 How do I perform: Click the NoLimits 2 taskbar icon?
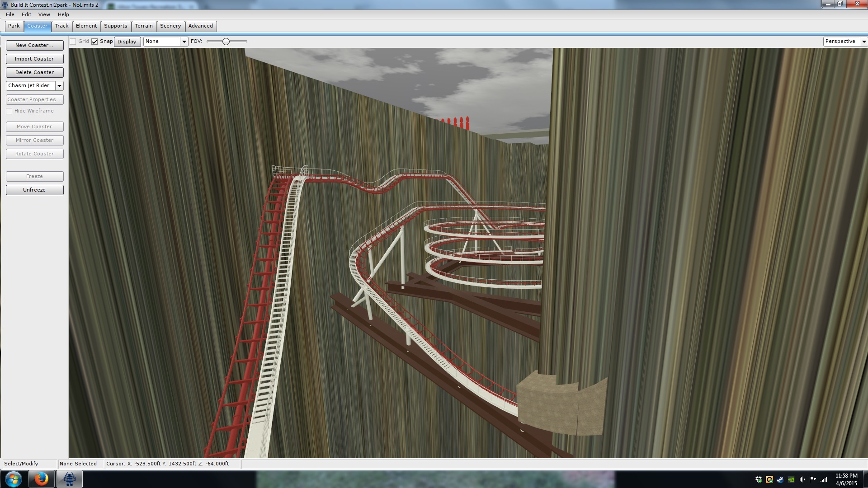click(69, 479)
